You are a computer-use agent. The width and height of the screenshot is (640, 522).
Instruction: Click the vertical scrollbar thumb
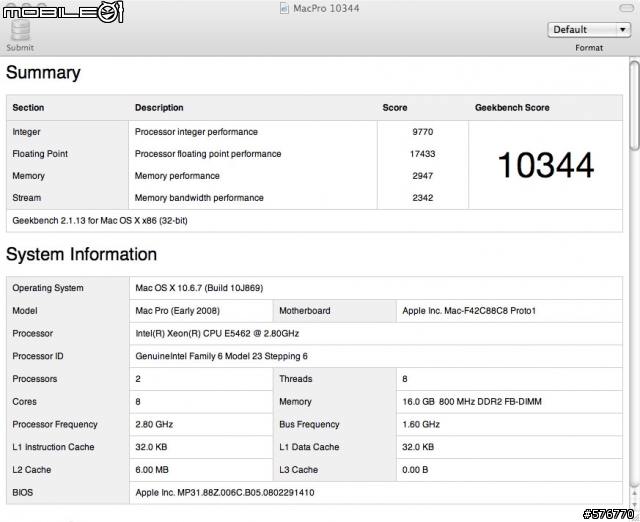634,105
